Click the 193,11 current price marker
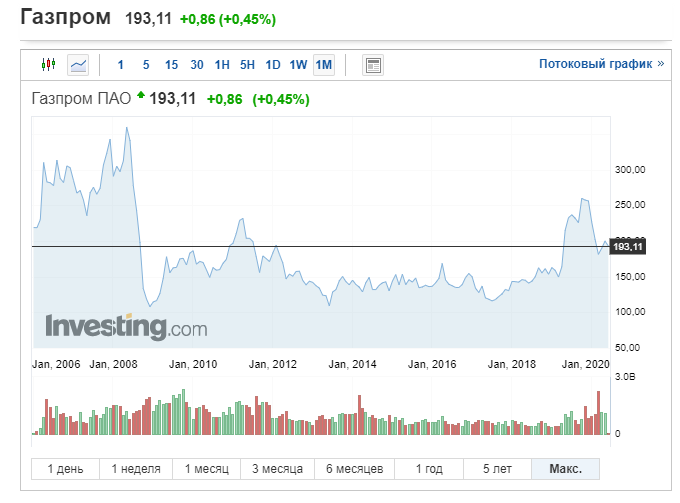The height and width of the screenshot is (503, 680). coord(627,247)
